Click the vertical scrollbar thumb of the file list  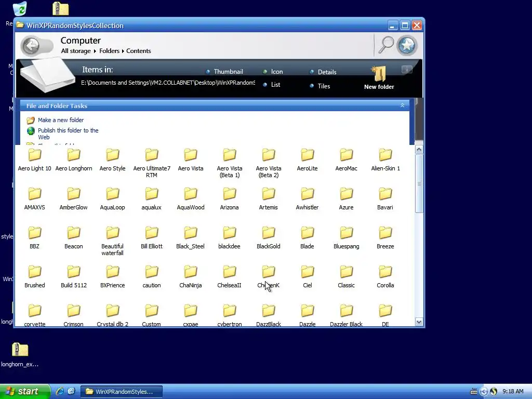click(419, 184)
